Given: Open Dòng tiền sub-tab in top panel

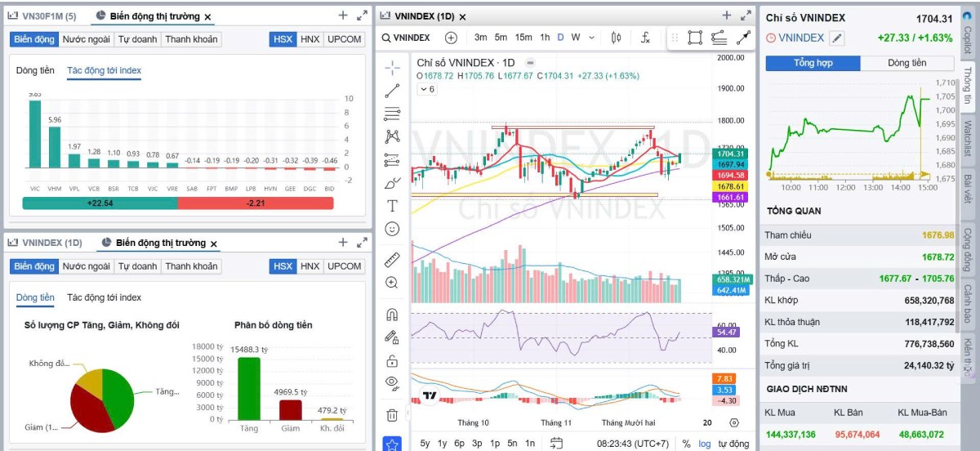Looking at the screenshot, I should click(35, 70).
